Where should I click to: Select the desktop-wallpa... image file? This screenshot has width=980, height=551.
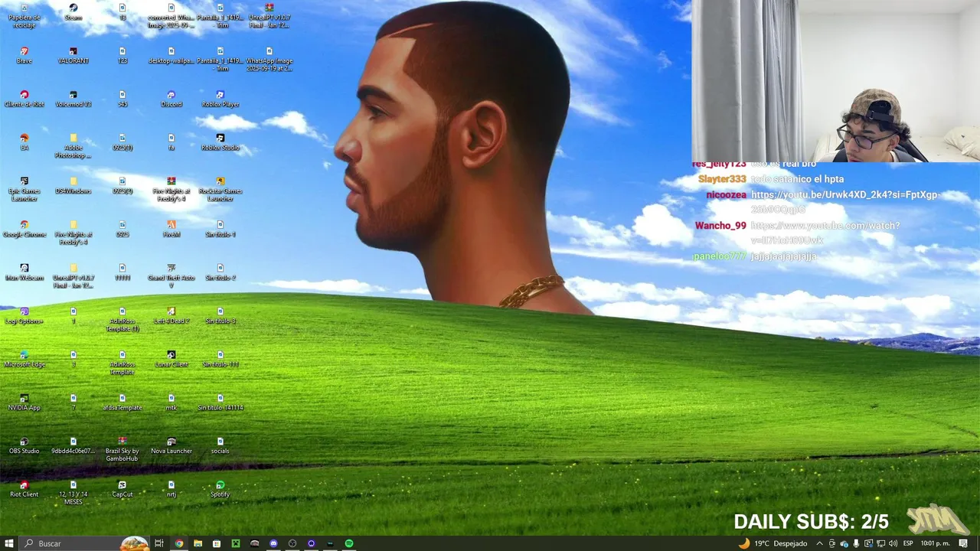pyautogui.click(x=171, y=55)
